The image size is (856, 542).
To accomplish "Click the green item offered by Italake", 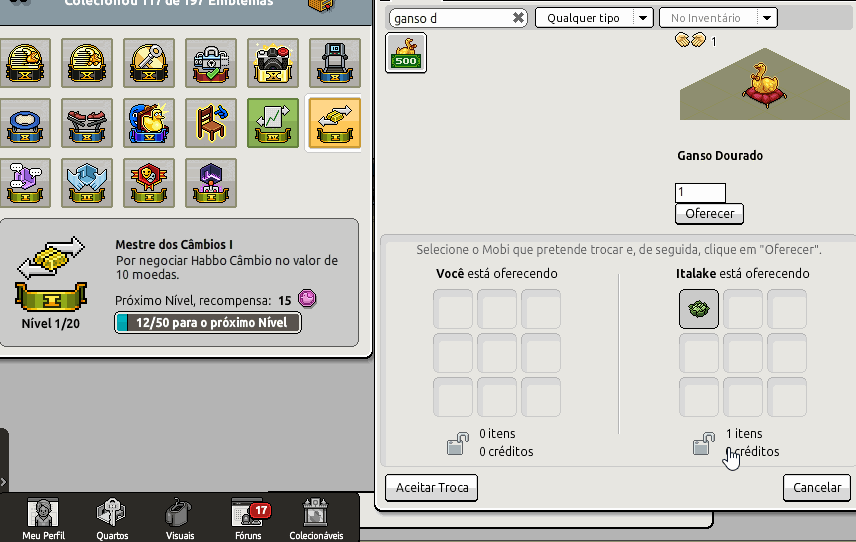I will 699,309.
